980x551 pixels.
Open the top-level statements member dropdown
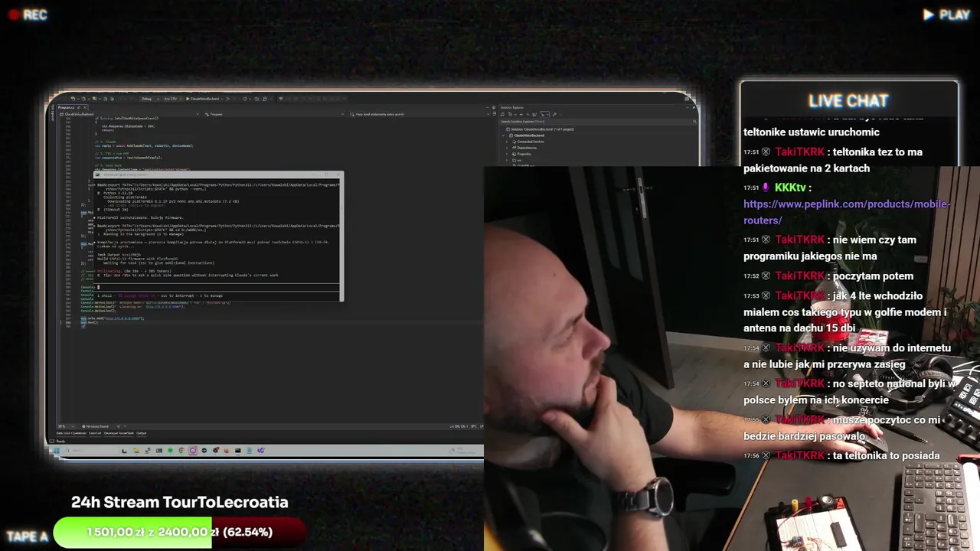[419, 114]
